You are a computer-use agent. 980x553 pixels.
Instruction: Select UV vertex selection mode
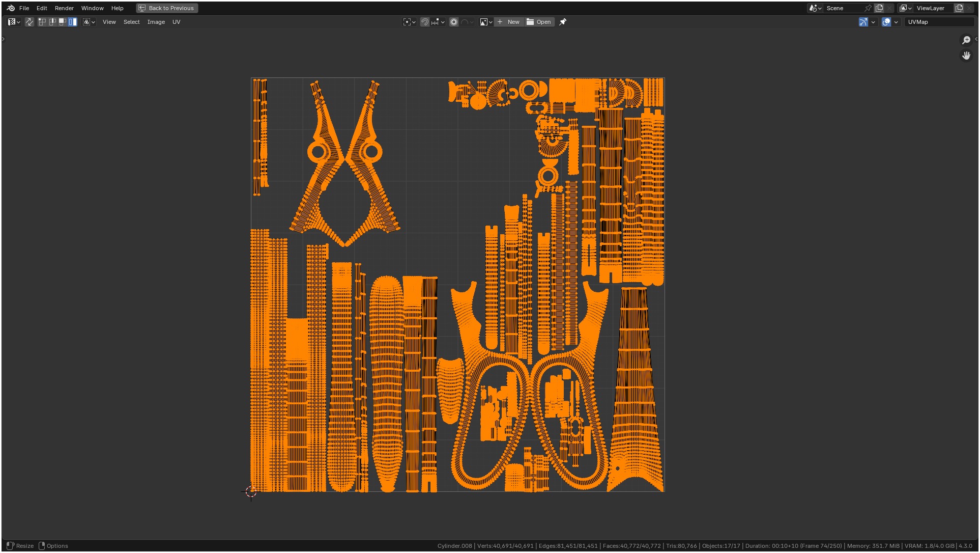(x=42, y=22)
